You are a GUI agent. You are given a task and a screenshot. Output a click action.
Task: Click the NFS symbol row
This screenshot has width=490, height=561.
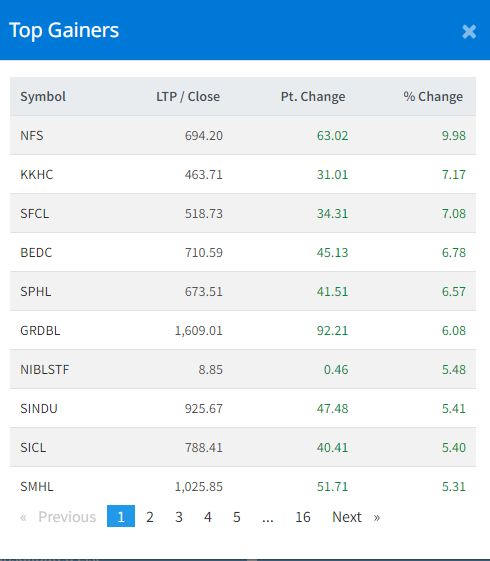click(x=243, y=135)
